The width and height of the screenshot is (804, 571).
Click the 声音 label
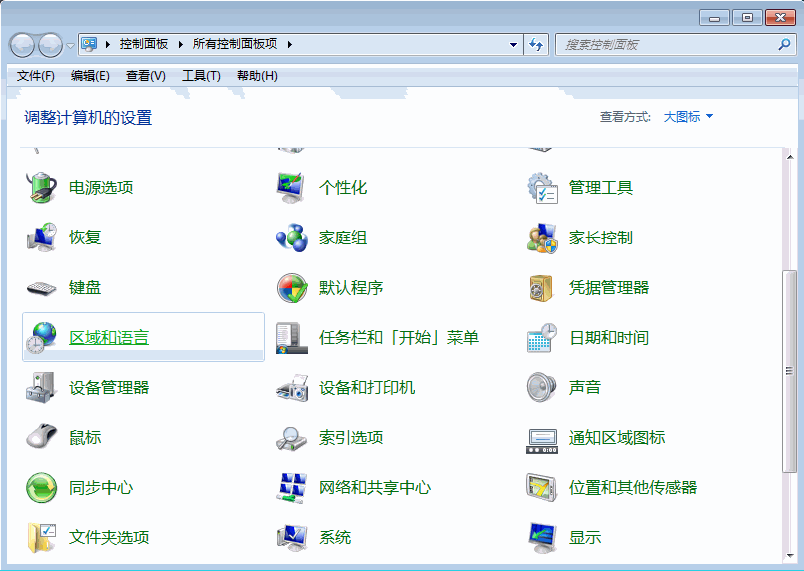click(x=585, y=388)
